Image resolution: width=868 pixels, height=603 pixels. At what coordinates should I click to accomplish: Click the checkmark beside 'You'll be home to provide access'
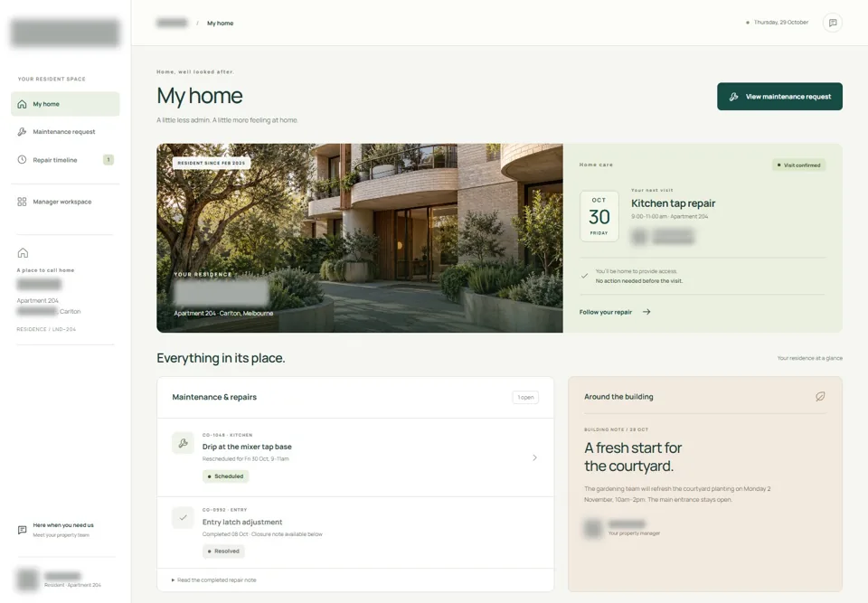pyautogui.click(x=585, y=276)
